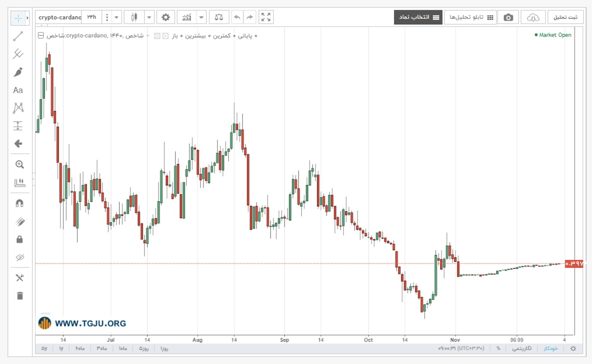Toggle percent scale at bottom bar
This screenshot has height=364, width=592.
pos(498,348)
